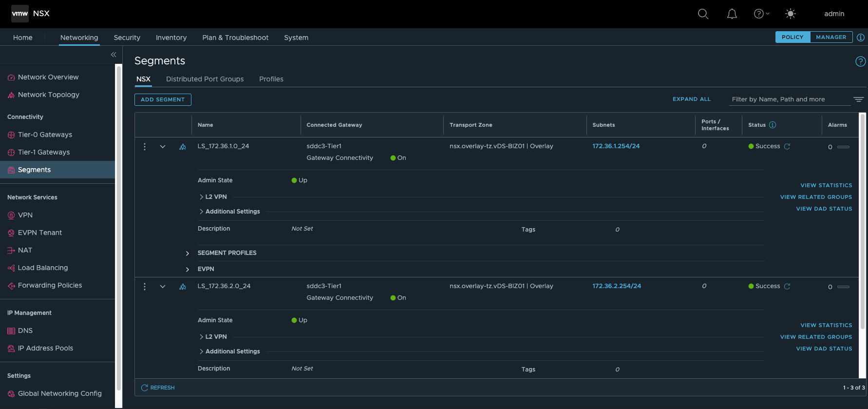Collapse the LS_172.36.2.0_24 row

[163, 286]
